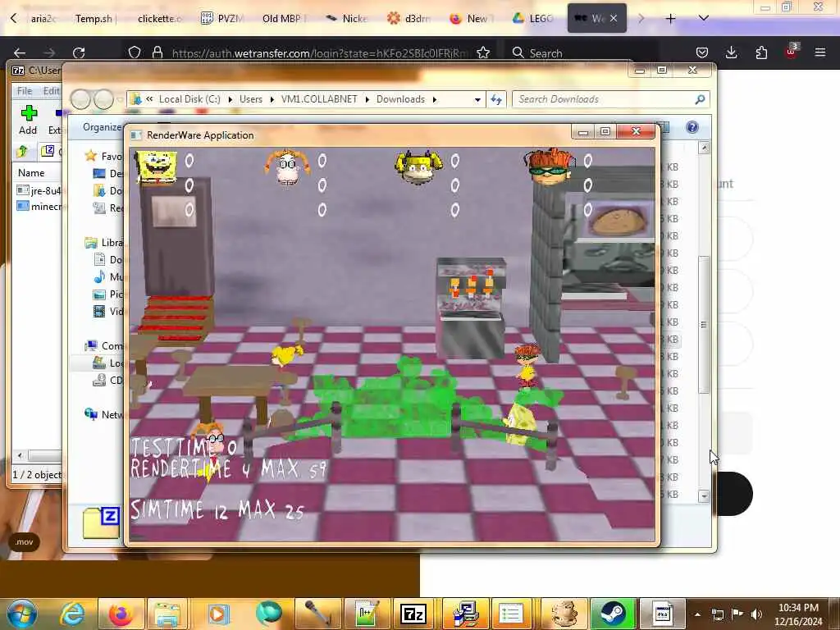
Task: Switch to the d3drm tab
Action: click(x=409, y=19)
